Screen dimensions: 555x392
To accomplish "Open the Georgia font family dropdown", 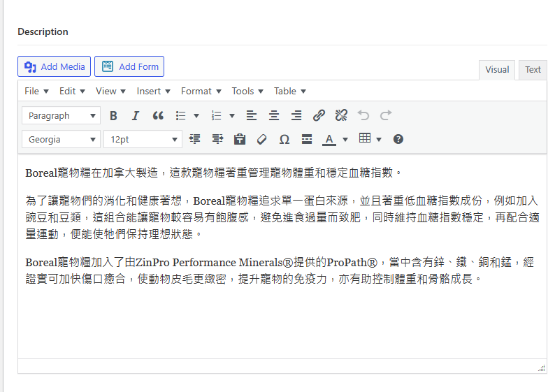I will (x=62, y=139).
